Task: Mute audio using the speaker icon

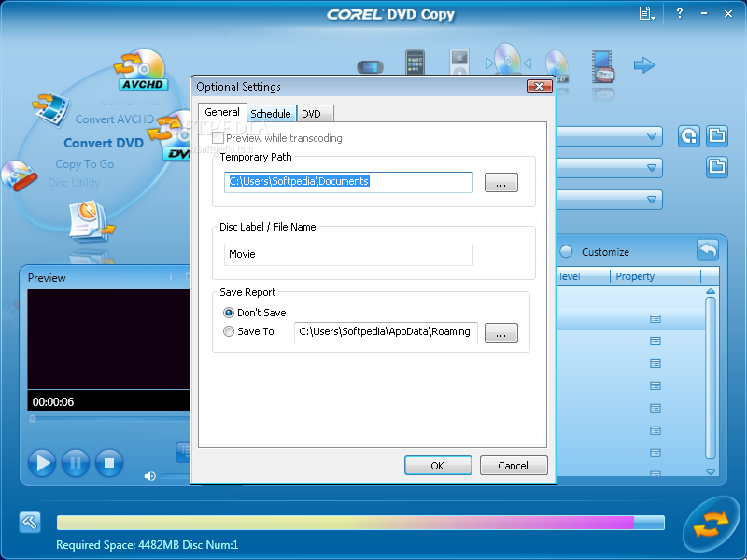Action: (x=149, y=476)
